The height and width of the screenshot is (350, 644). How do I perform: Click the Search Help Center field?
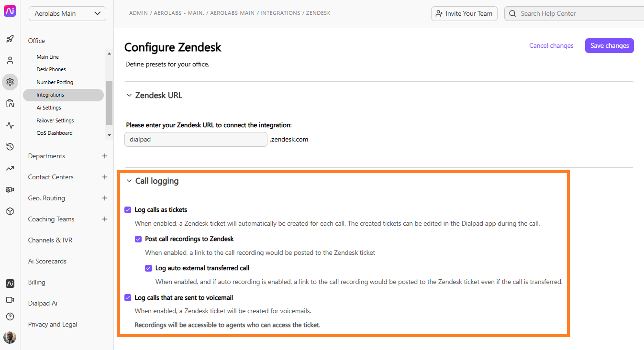pos(574,13)
